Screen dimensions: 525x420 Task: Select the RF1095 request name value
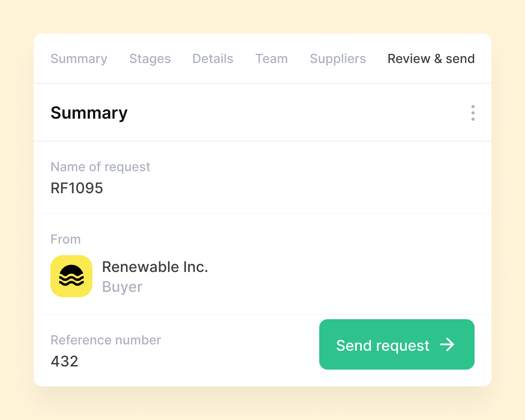tap(77, 188)
